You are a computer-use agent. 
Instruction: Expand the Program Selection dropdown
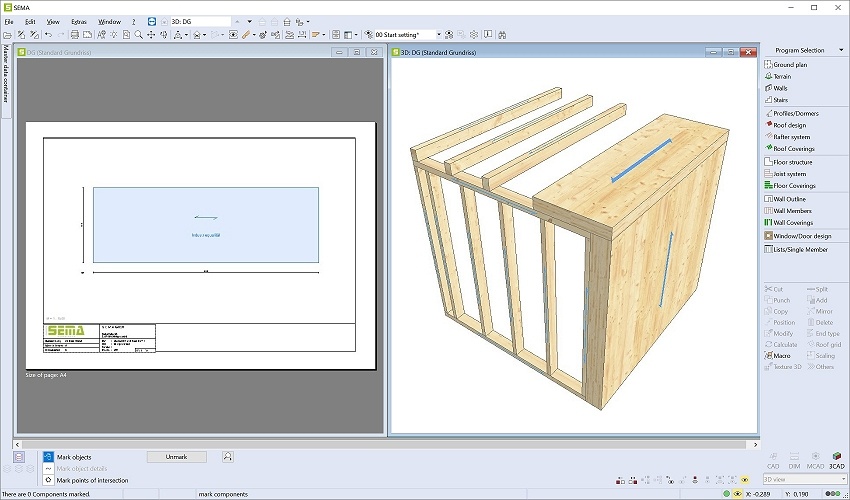pyautogui.click(x=842, y=50)
